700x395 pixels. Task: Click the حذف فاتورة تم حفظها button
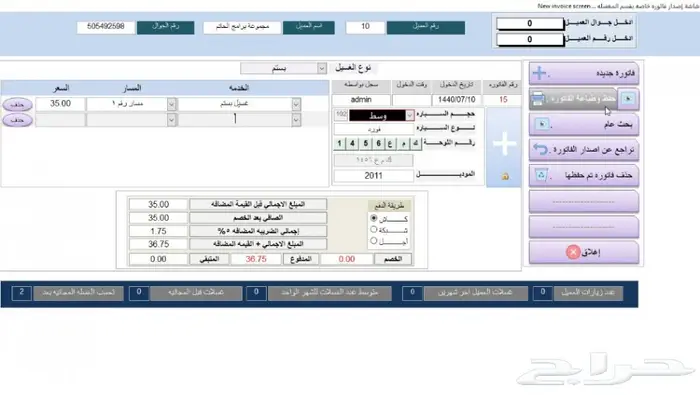[x=584, y=175]
